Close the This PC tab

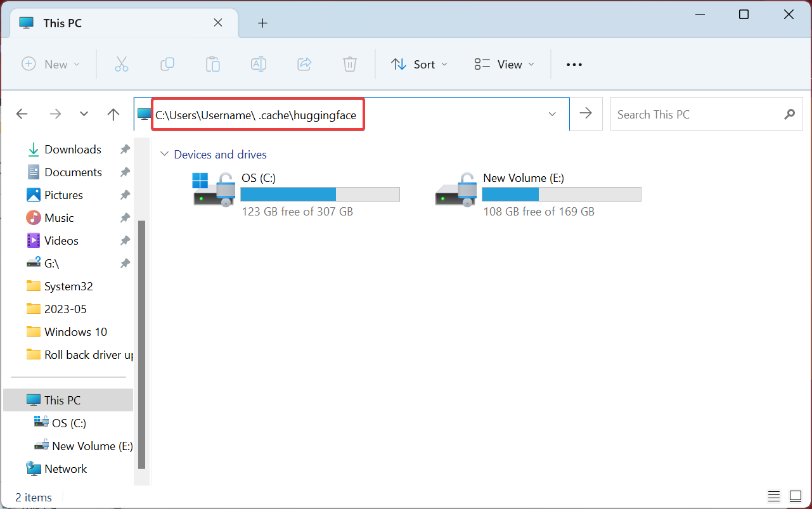[217, 23]
